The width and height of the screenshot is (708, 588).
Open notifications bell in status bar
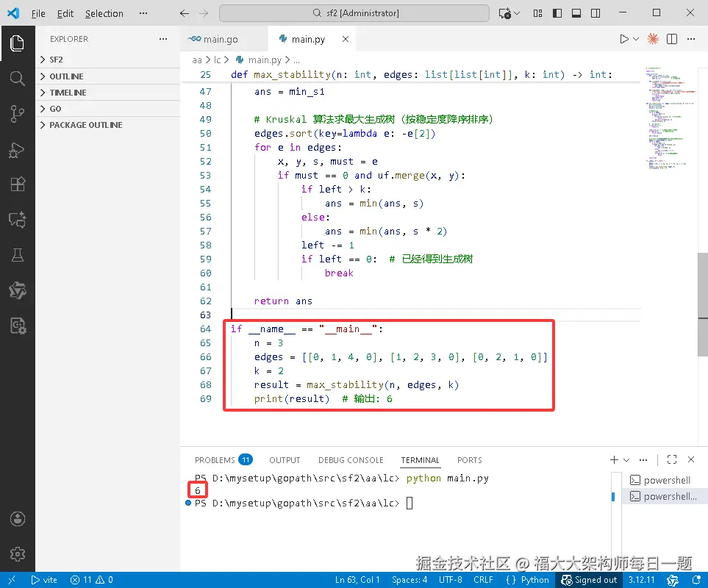(x=696, y=580)
